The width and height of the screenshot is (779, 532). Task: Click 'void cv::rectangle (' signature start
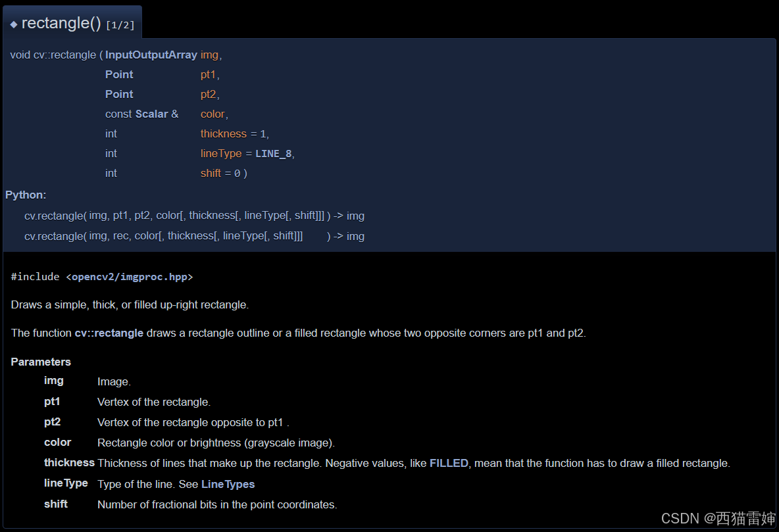tap(56, 55)
